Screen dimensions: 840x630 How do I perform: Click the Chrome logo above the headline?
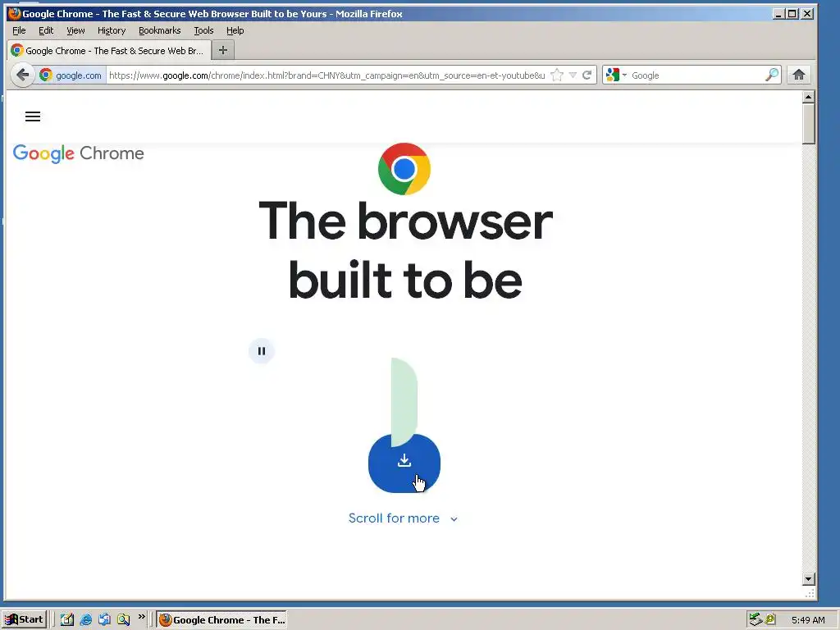pyautogui.click(x=404, y=169)
